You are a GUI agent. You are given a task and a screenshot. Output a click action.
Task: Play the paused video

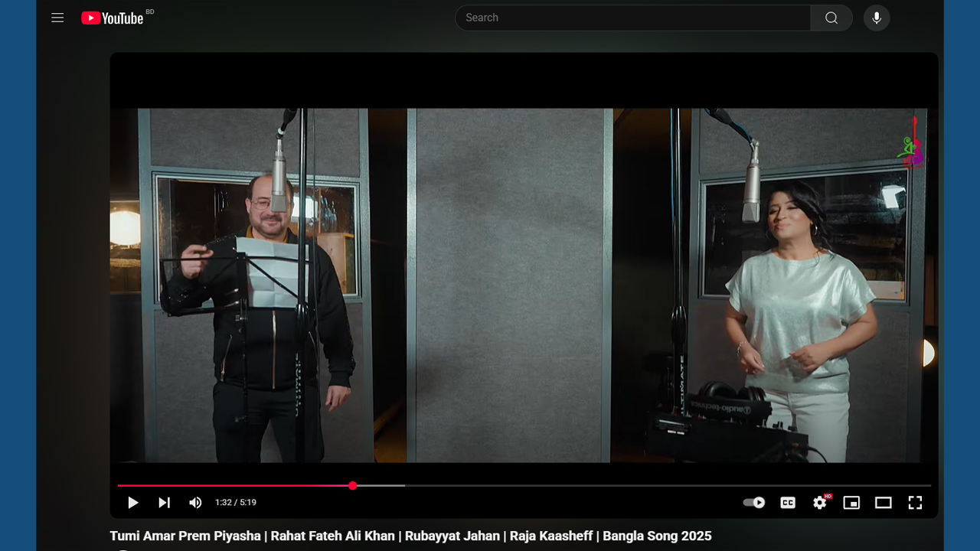pyautogui.click(x=133, y=503)
